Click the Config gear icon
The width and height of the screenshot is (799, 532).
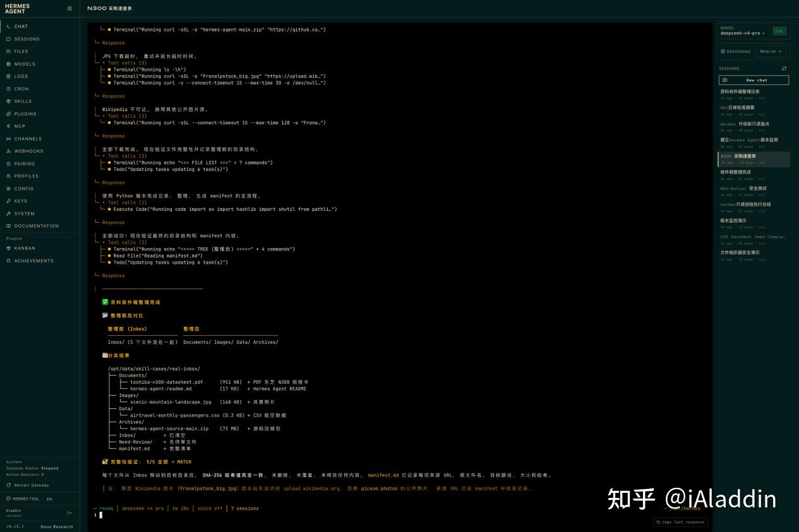point(8,189)
